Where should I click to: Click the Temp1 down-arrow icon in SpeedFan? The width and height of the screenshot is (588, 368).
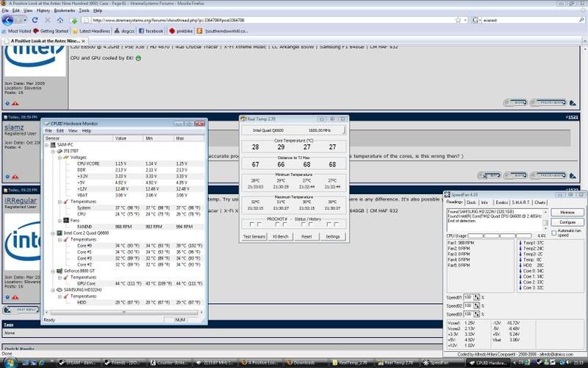click(520, 243)
